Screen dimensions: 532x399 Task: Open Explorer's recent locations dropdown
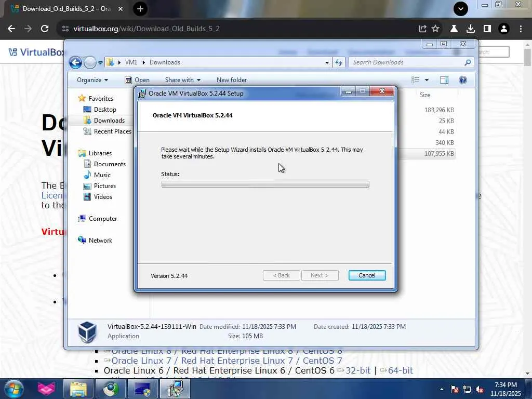pos(100,63)
